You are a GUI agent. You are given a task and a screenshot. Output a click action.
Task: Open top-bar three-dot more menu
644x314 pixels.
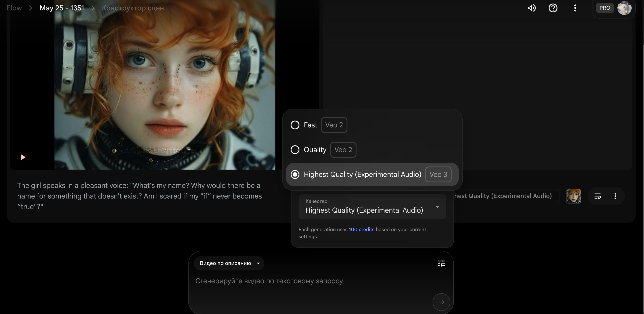coord(575,8)
